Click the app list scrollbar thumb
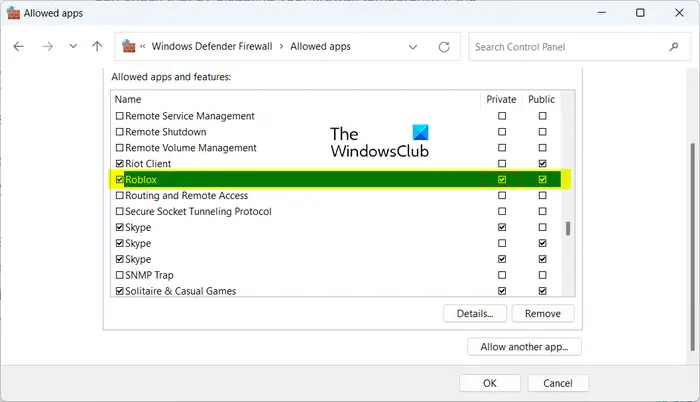 click(x=568, y=228)
